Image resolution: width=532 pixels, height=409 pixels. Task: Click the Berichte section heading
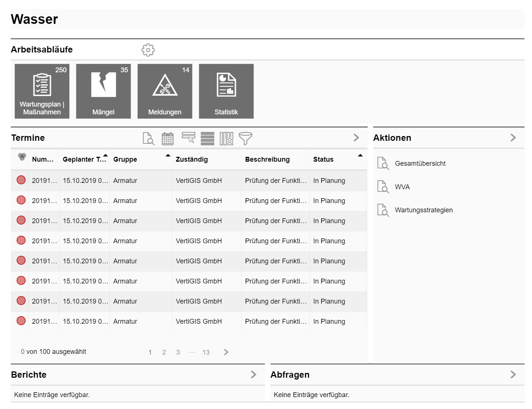(29, 375)
